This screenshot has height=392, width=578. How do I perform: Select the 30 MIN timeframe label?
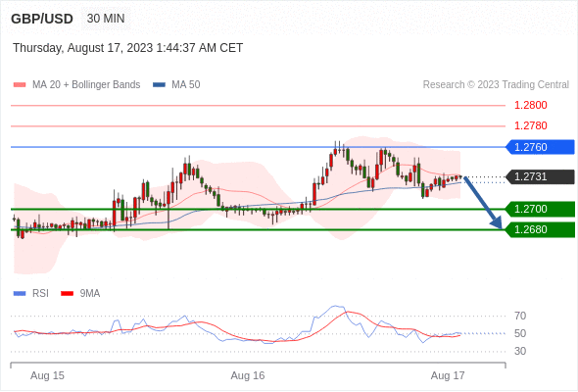106,19
